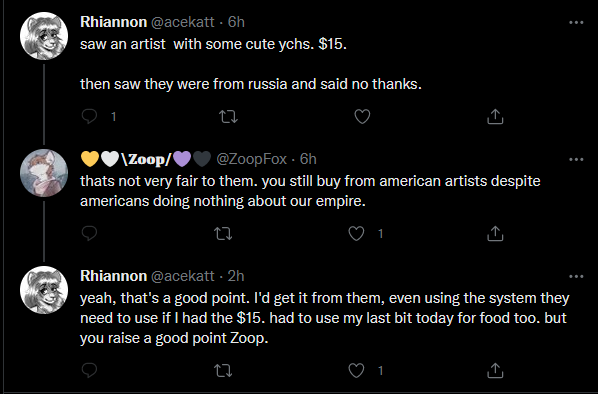Retweet Rhiannon's 'good point' tweet
598x394 pixels.
[223, 370]
